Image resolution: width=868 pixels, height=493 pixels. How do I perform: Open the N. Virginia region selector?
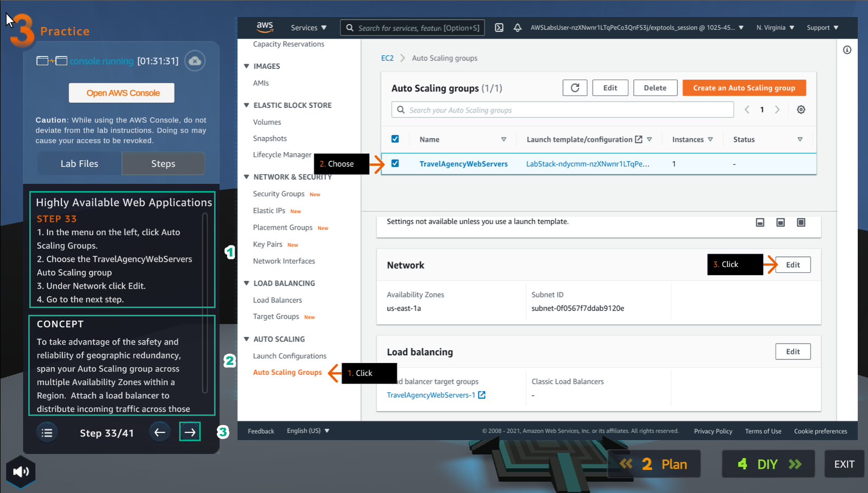(x=775, y=28)
